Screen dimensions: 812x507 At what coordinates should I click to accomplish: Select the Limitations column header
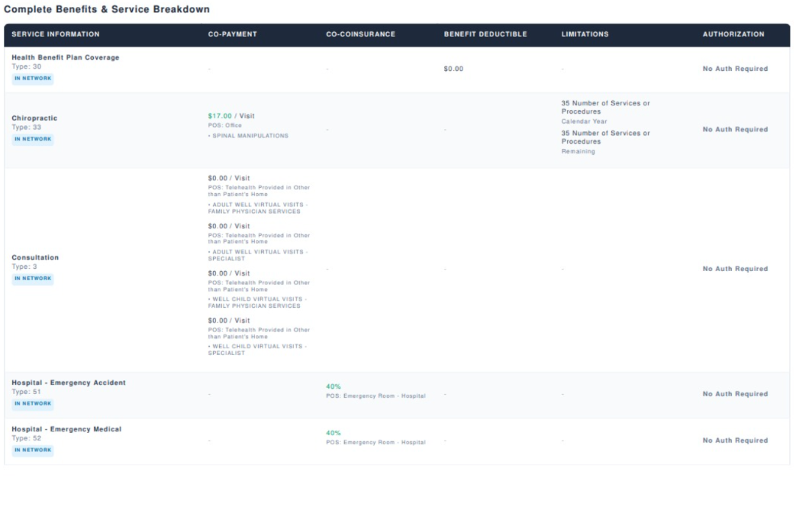(585, 34)
